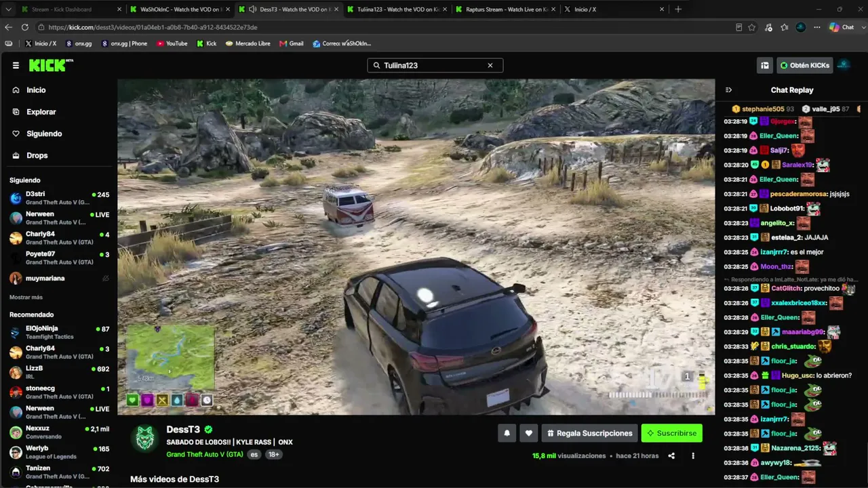The width and height of the screenshot is (868, 488).
Task: Open Werlyb recommended channel
Action: (x=59, y=452)
